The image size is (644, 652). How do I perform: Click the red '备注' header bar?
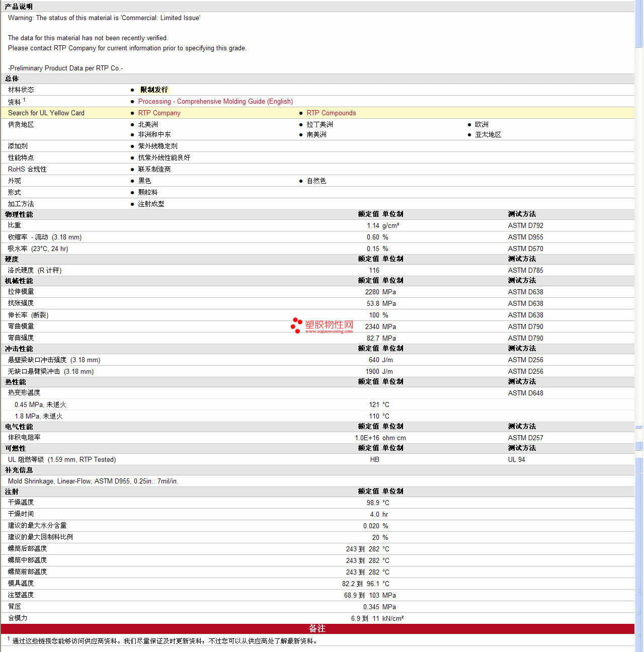pyautogui.click(x=317, y=629)
